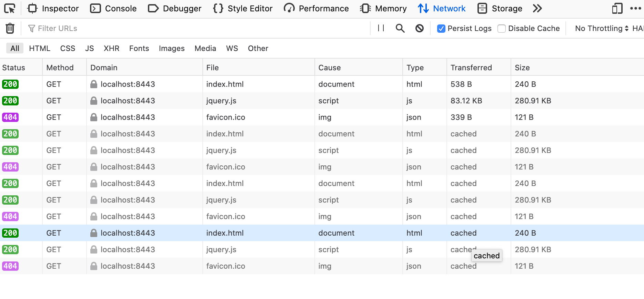
Task: Click the 538 B transferred value
Action: tap(461, 84)
